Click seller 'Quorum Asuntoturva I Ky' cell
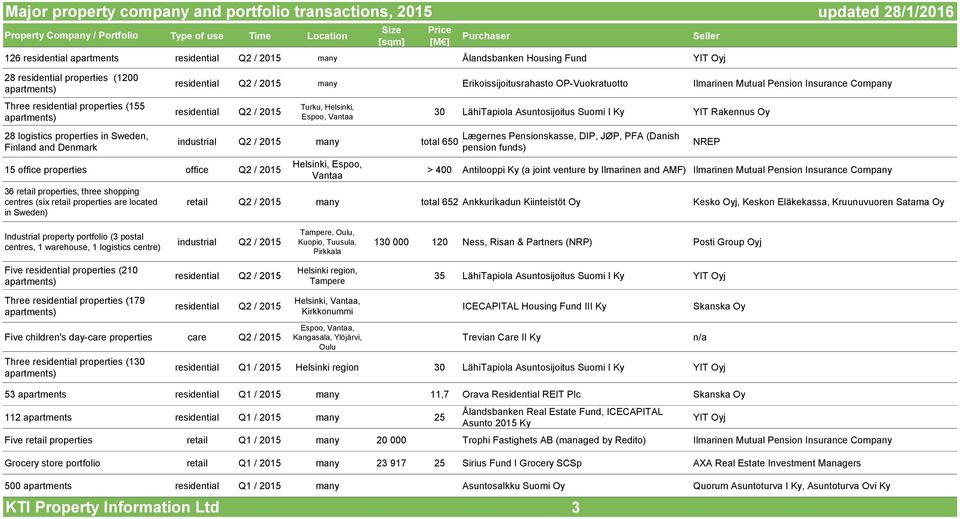Image resolution: width=960 pixels, height=519 pixels. (792, 486)
